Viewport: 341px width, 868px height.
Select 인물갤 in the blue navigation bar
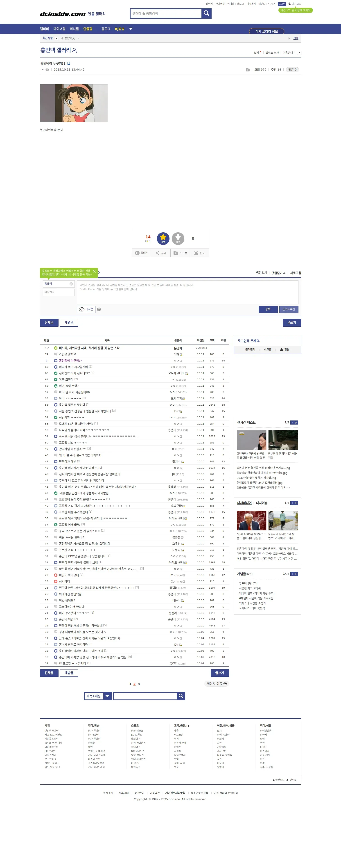coord(88,29)
